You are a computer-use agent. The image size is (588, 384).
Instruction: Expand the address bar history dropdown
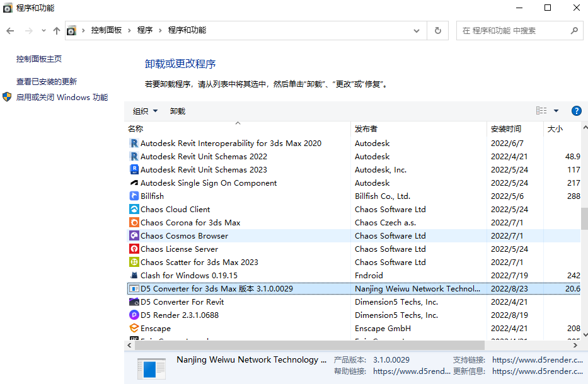[x=416, y=31]
